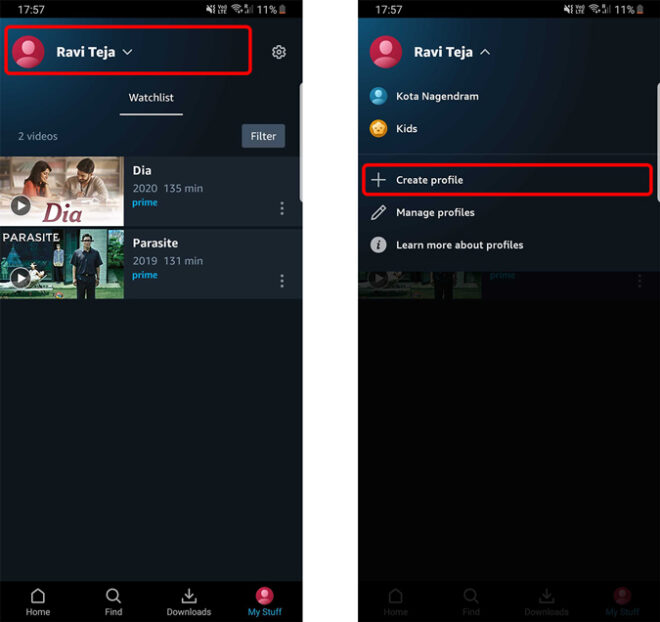Open Dia poster thumbnail
Viewport: 660px width, 622px height.
pos(62,191)
